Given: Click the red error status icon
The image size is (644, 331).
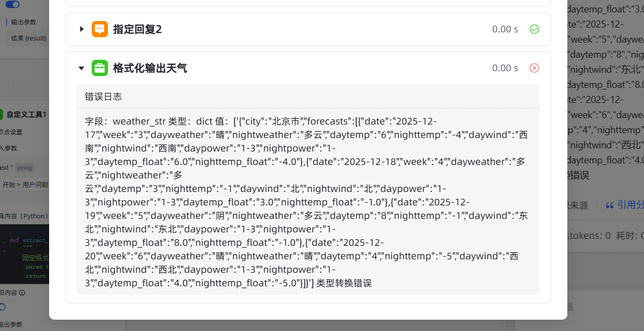Looking at the screenshot, I should (534, 68).
